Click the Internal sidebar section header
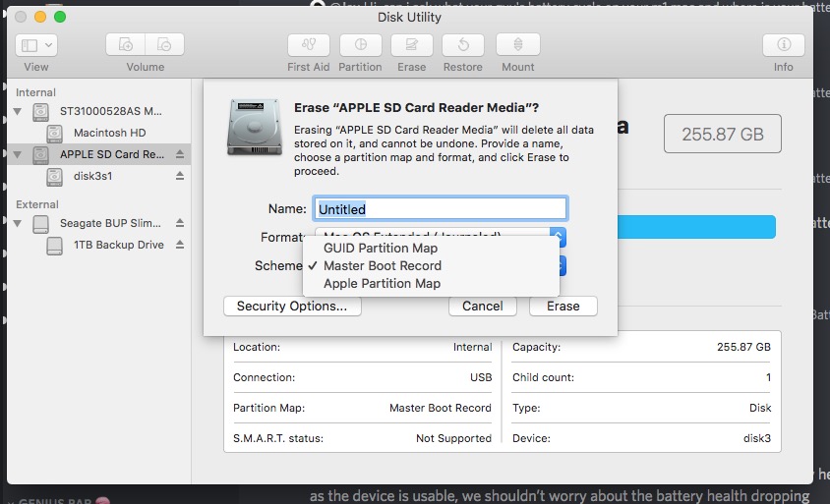 pos(35,92)
